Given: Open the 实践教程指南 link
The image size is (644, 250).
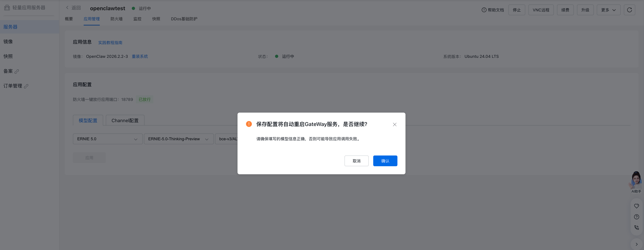Looking at the screenshot, I should 110,43.
